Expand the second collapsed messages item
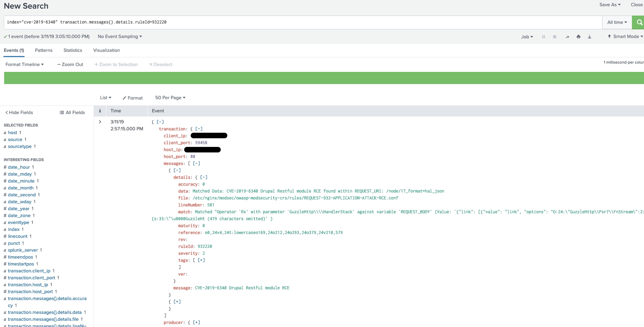644x327 pixels. click(177, 302)
